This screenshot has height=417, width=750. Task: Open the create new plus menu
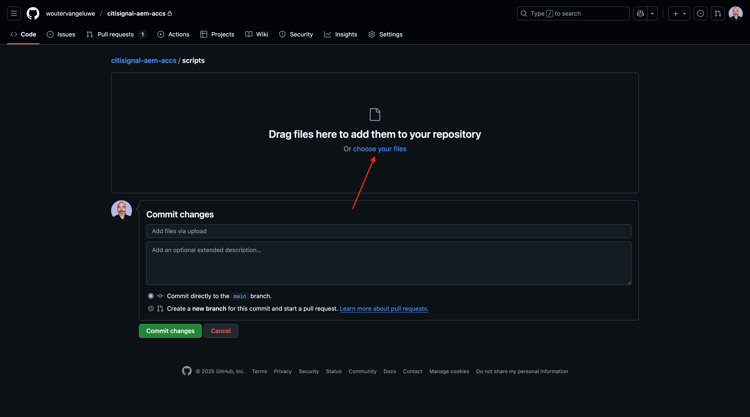tap(679, 13)
